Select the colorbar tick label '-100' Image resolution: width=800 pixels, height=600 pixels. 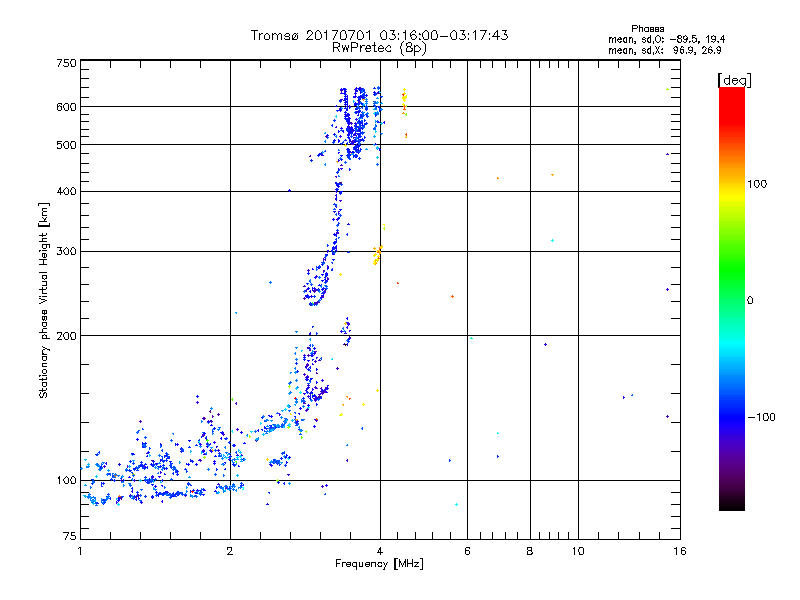point(762,417)
